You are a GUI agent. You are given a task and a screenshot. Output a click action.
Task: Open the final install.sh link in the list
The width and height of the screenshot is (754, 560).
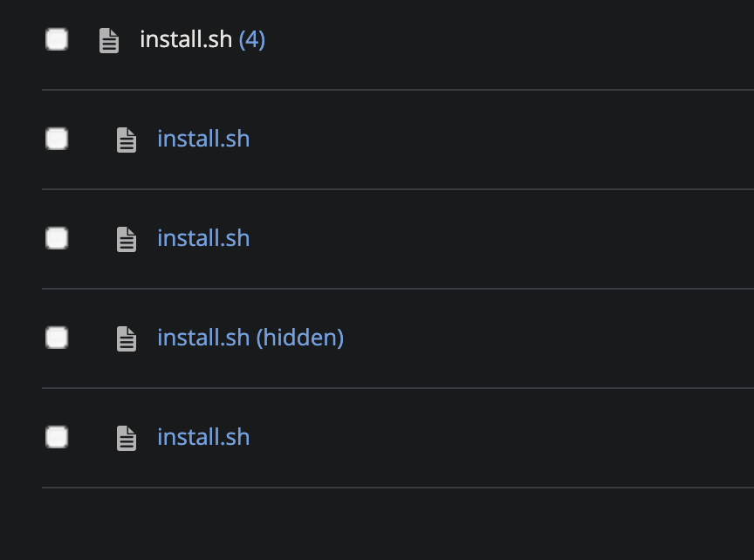203,437
